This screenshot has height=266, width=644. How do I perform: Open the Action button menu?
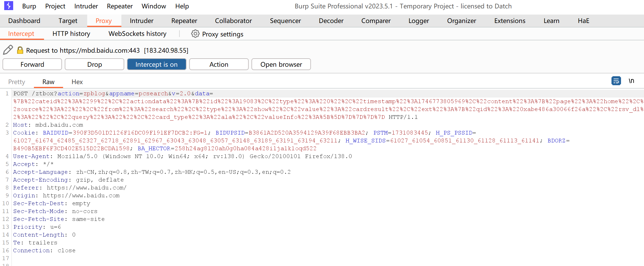[x=219, y=64]
